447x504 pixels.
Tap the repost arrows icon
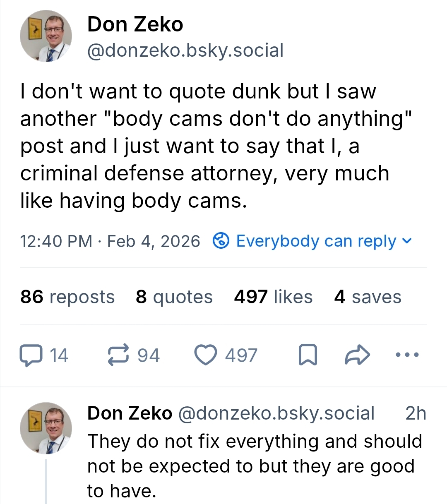tap(118, 355)
